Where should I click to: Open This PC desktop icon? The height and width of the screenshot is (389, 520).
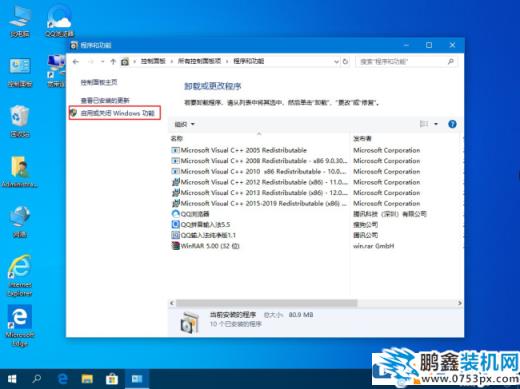coord(20,20)
